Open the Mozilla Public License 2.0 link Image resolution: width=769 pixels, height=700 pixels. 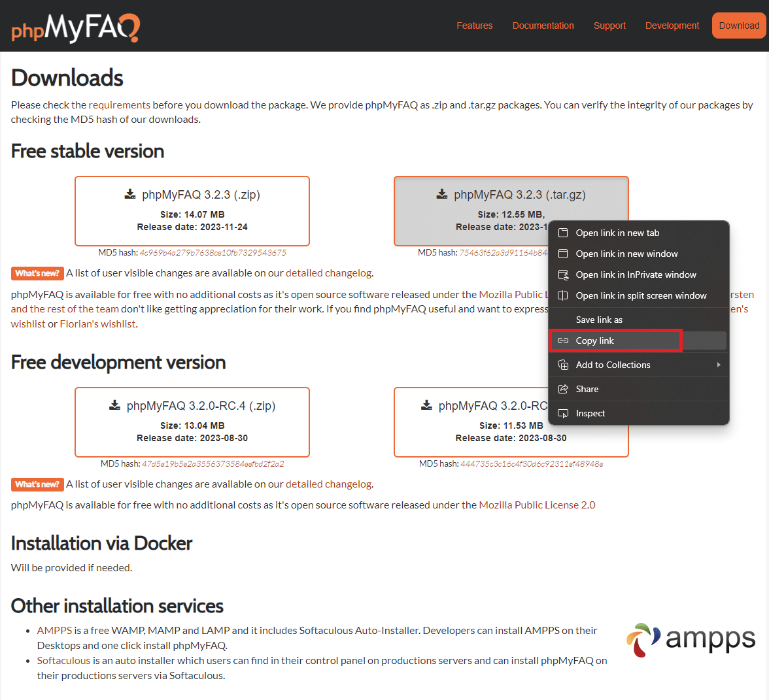pos(537,505)
